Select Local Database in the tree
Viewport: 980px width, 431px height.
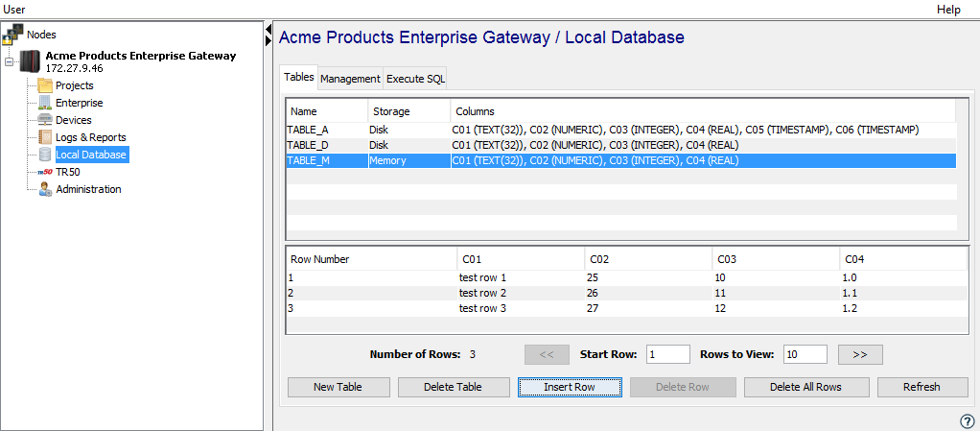90,155
